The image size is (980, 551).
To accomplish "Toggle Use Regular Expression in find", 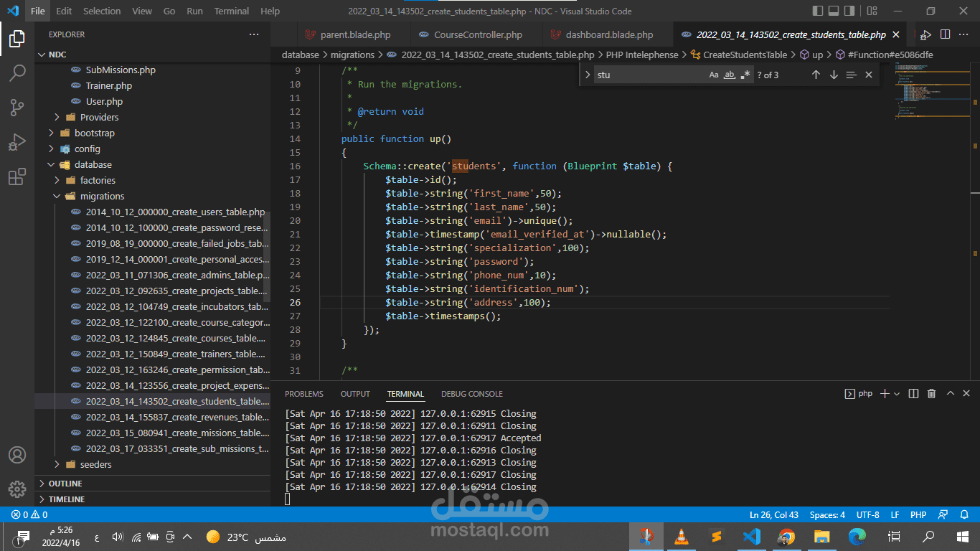I will 746,75.
